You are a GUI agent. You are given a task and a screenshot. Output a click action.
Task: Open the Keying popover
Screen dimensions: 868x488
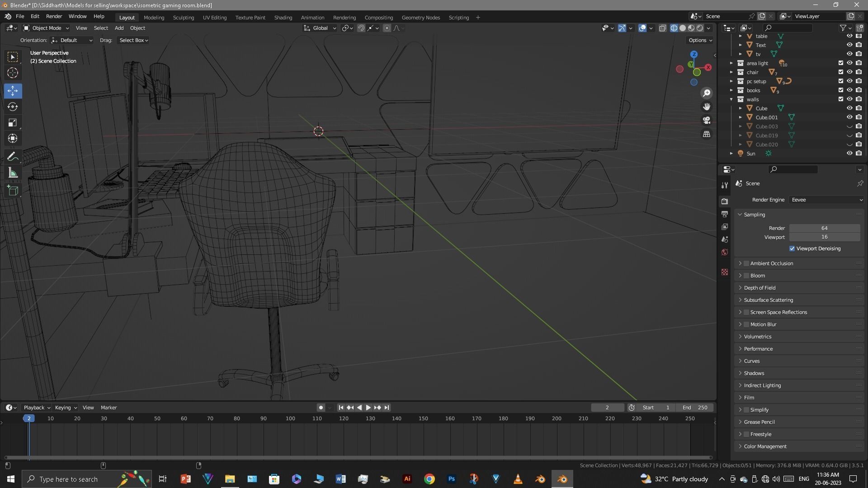point(66,408)
